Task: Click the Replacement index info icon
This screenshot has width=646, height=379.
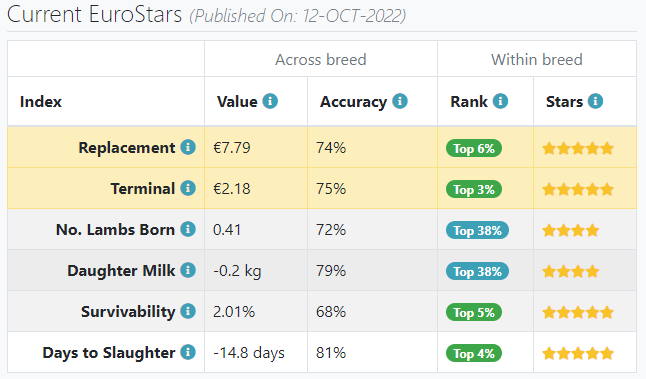Action: pyautogui.click(x=188, y=147)
